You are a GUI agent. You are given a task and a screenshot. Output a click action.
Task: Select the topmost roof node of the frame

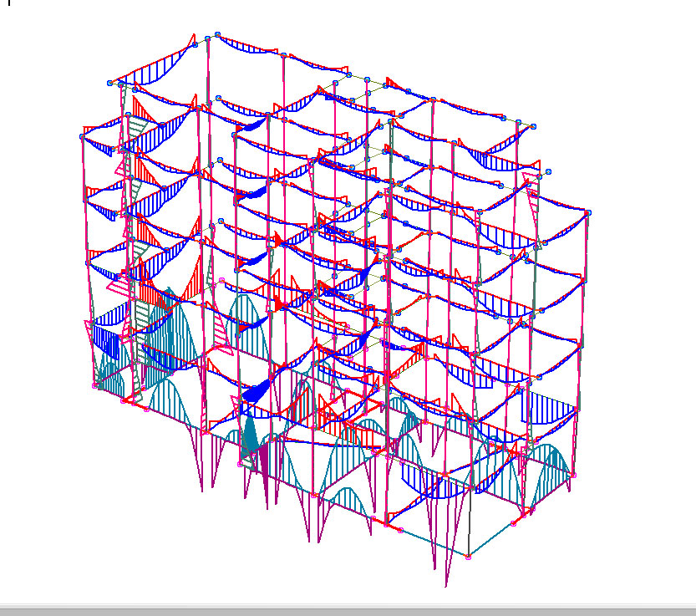point(217,34)
